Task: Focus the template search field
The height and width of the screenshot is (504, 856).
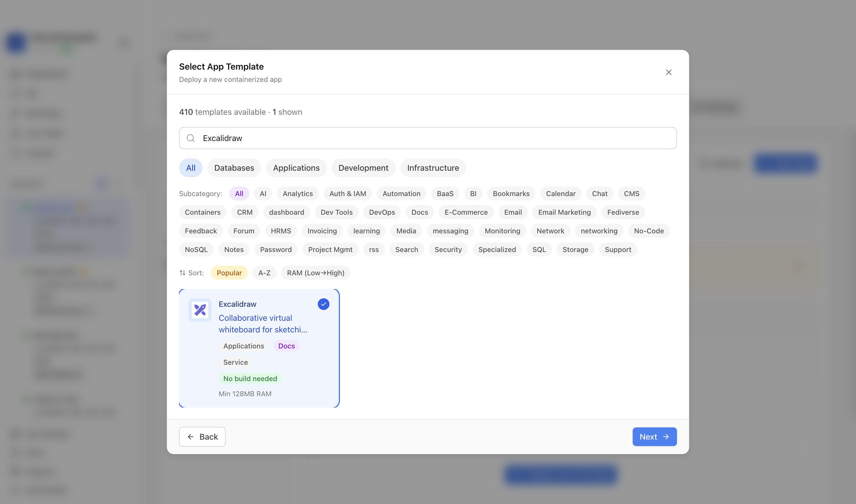Action: [x=428, y=138]
